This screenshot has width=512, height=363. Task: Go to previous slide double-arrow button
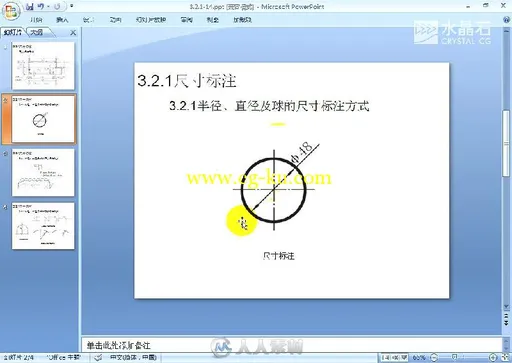(506, 315)
